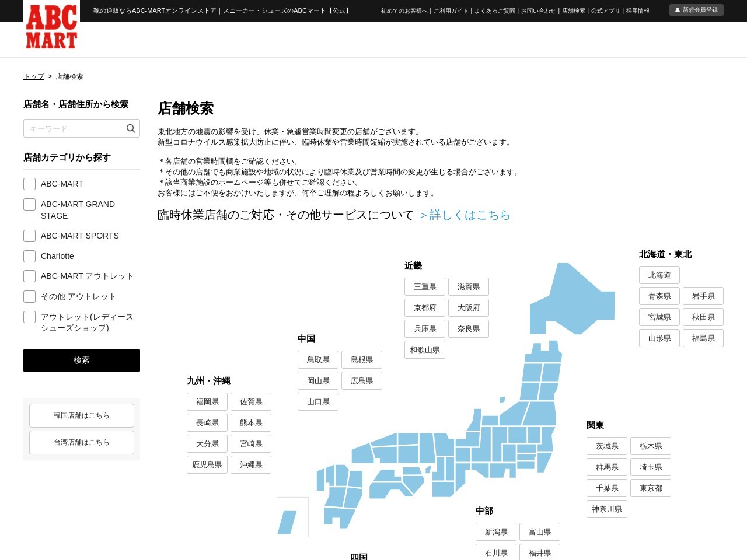Open 採用情報 in top menu
Image resolution: width=747 pixels, height=560 pixels.
coord(638,11)
